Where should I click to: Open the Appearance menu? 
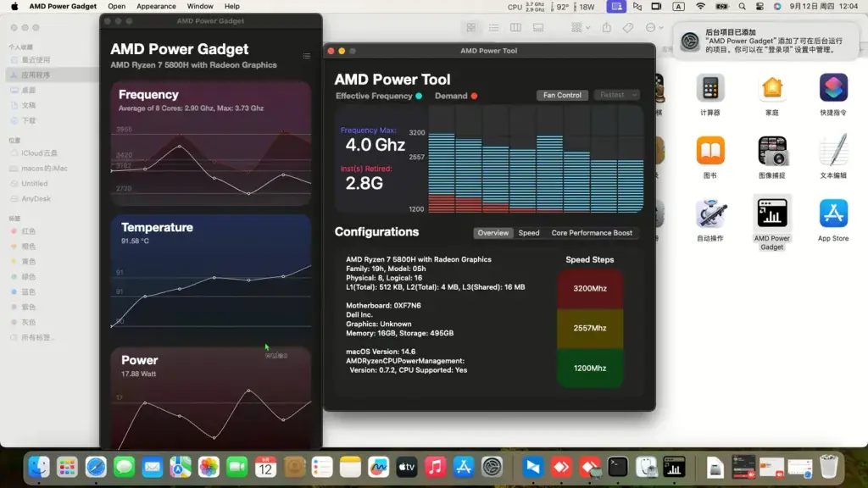tap(156, 6)
